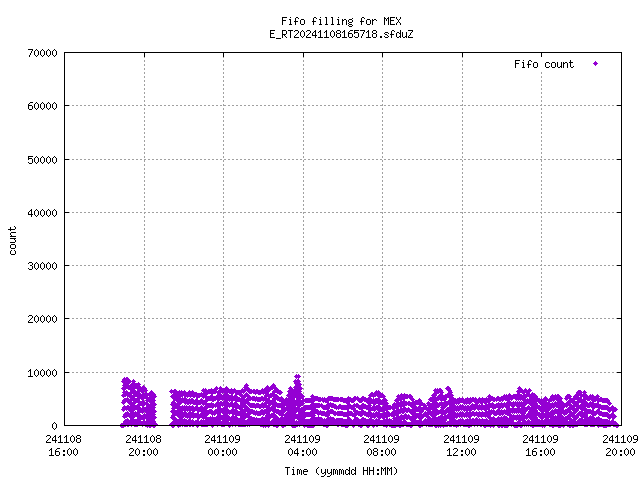Click the x-axis tick label '241109 04:00'
The width and height of the screenshot is (640, 480).
point(302,446)
